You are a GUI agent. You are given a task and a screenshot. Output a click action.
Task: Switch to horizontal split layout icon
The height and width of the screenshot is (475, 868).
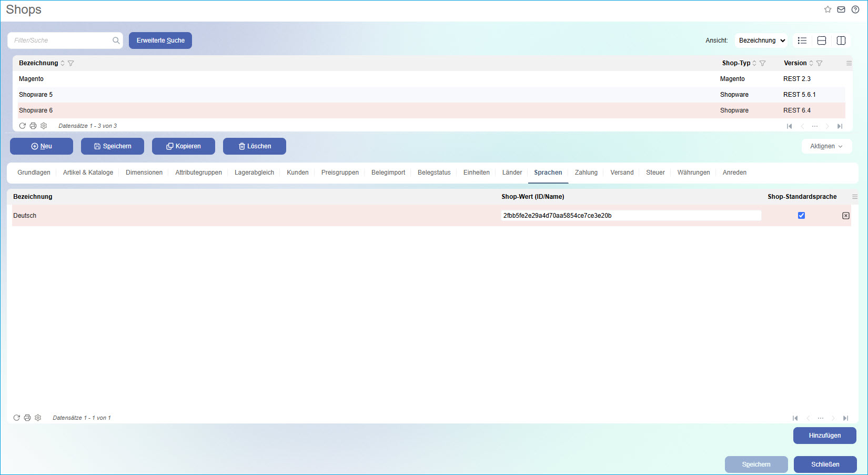(822, 41)
